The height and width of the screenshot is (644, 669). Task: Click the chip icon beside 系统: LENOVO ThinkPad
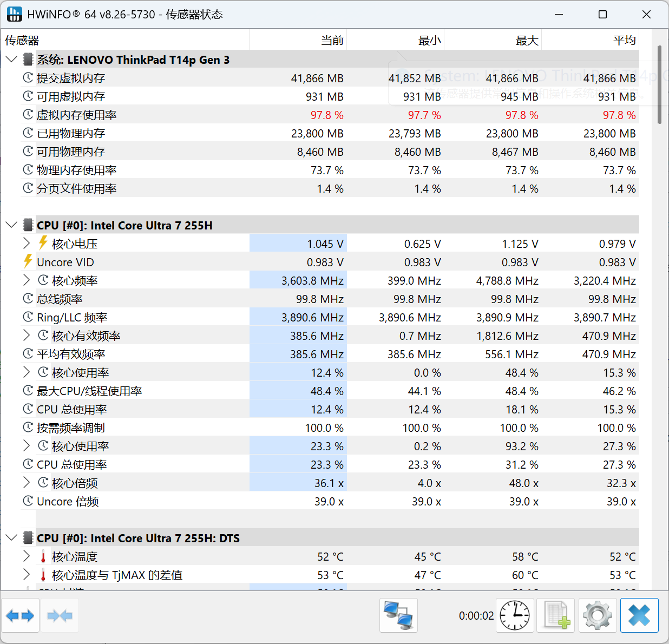point(28,60)
